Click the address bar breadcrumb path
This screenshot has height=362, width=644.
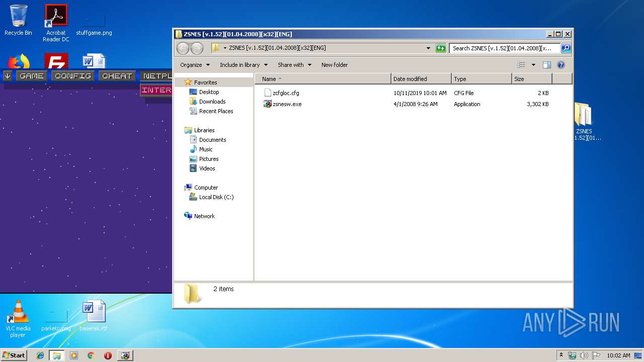pos(277,48)
